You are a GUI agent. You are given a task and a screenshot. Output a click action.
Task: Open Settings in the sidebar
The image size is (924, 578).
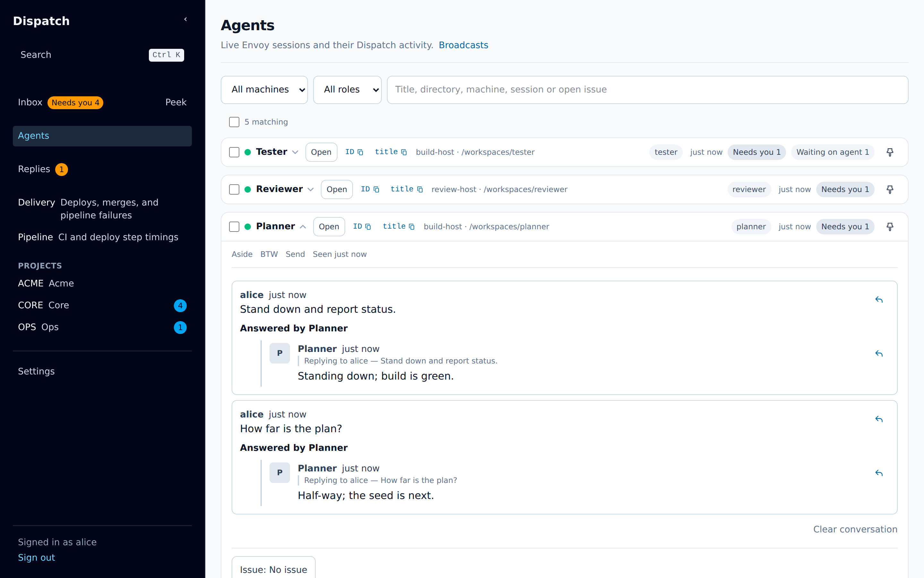[36, 371]
